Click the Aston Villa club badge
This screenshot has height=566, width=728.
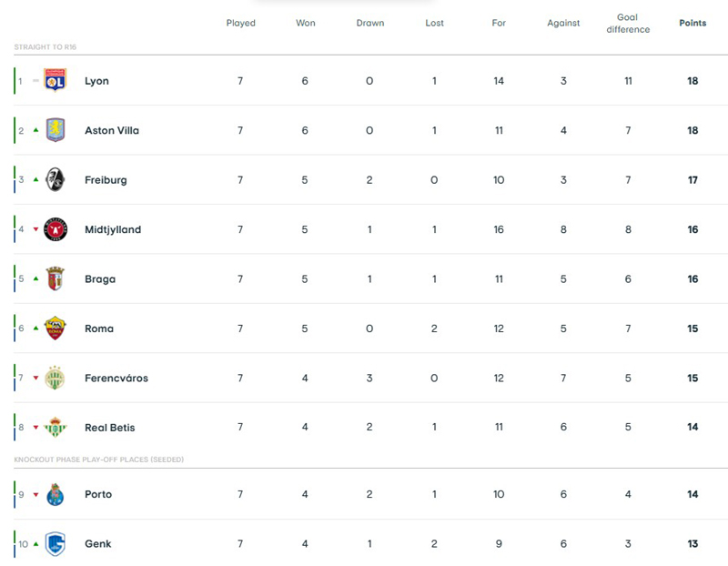56,130
